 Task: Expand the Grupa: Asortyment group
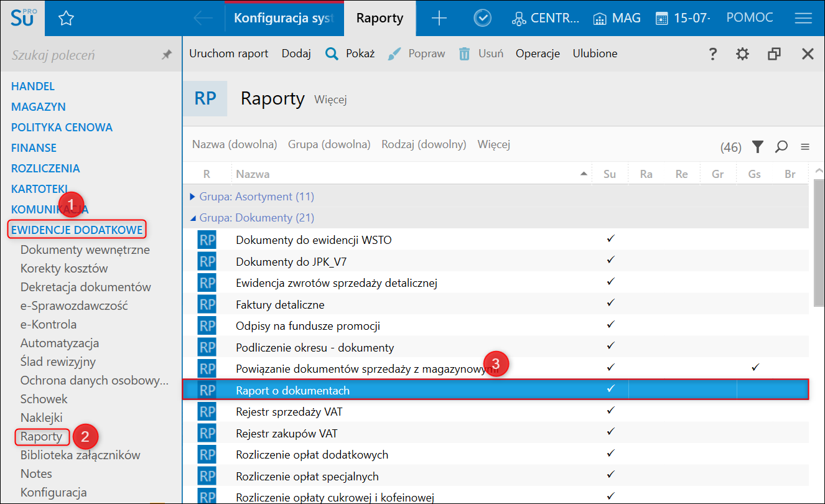pos(192,197)
